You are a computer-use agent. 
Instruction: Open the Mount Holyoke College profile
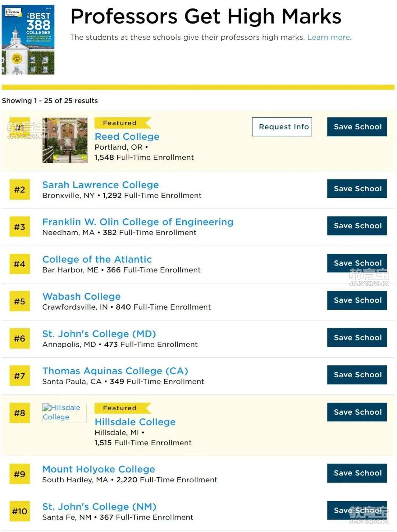coord(99,469)
